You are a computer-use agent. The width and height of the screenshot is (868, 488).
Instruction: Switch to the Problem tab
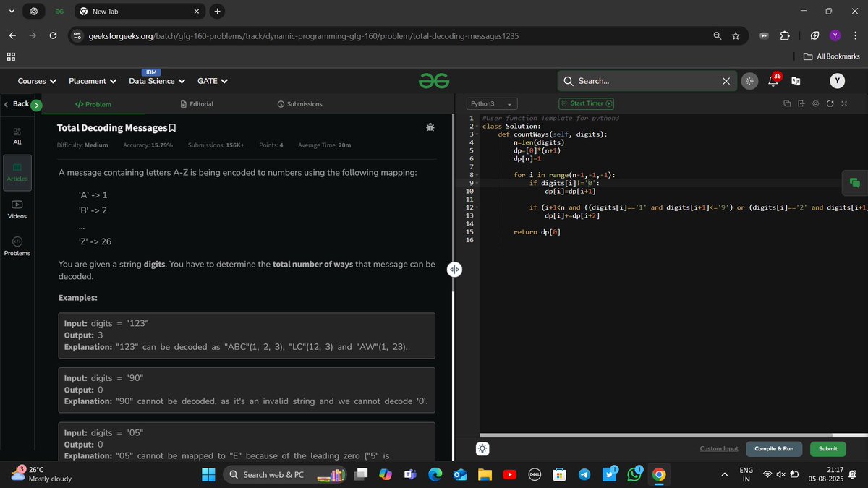93,104
